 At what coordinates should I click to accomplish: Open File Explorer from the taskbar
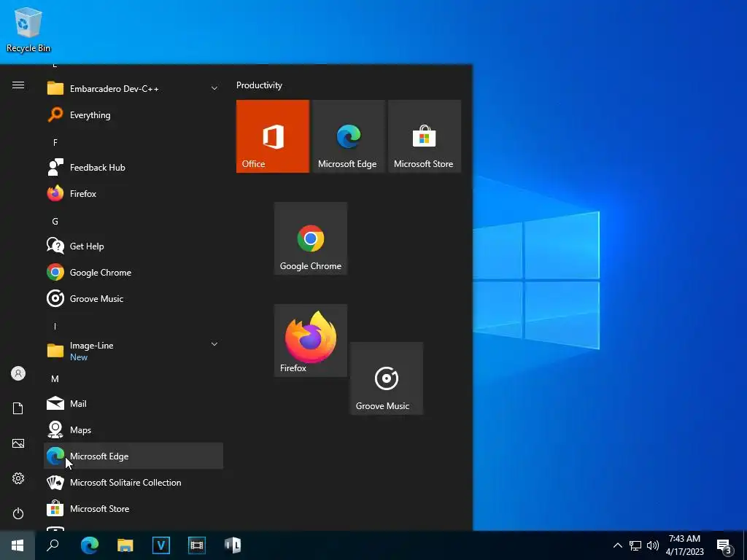click(125, 545)
